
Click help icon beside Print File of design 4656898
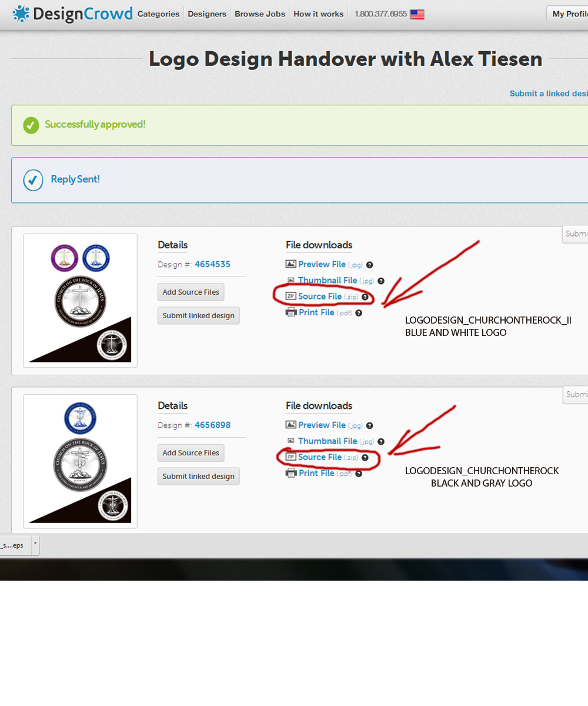point(359,474)
